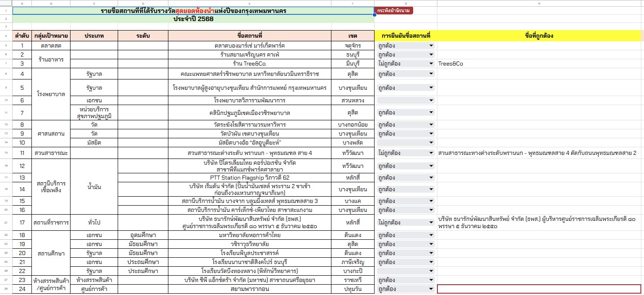The image size is (644, 295).
Task: Click the yellow การยืนยันชื่อสถานที่ header
Action: 406,35
